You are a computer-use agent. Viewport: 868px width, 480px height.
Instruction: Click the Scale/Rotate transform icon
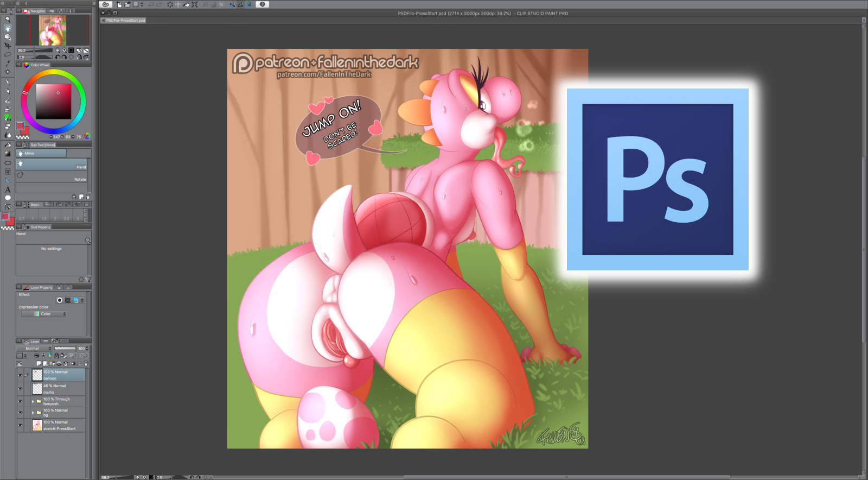click(x=195, y=4)
